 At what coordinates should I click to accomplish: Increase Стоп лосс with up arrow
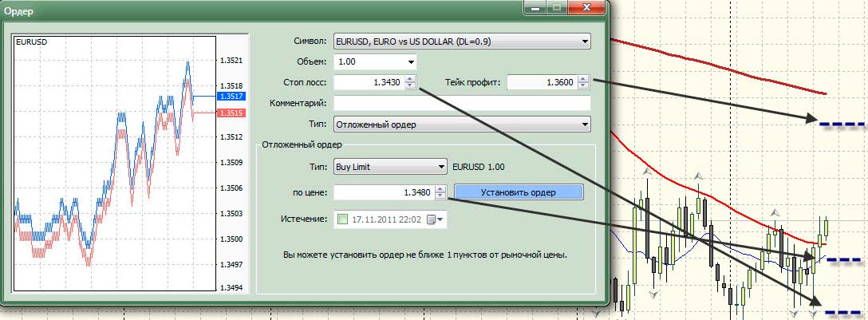coord(410,79)
